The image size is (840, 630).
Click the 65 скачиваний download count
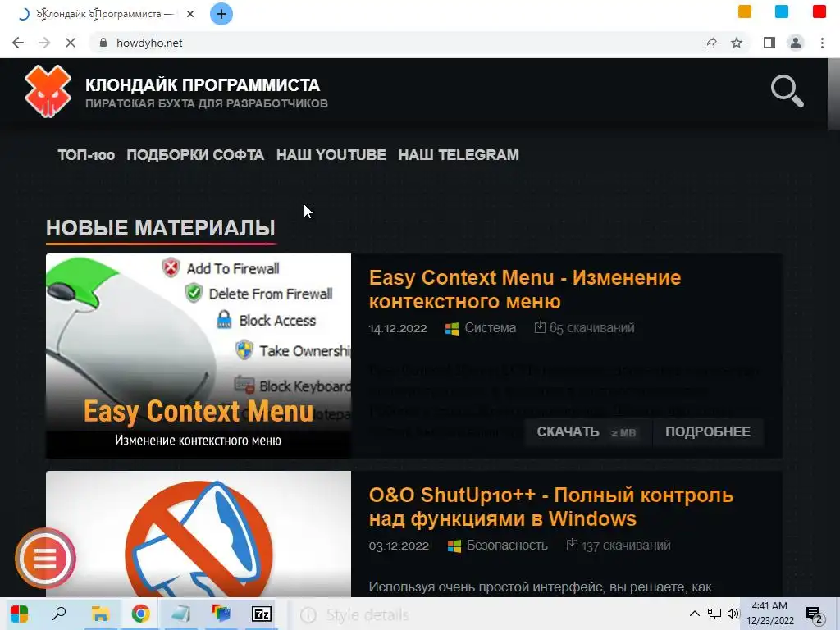[584, 328]
